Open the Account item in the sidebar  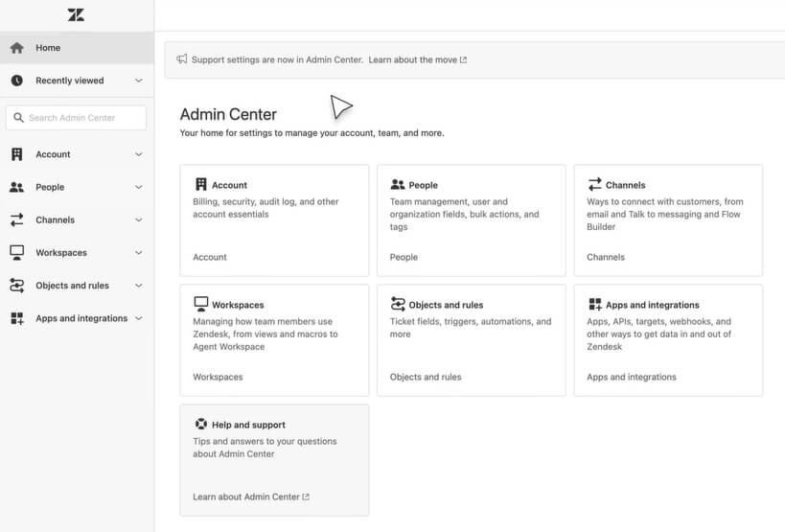(x=77, y=154)
